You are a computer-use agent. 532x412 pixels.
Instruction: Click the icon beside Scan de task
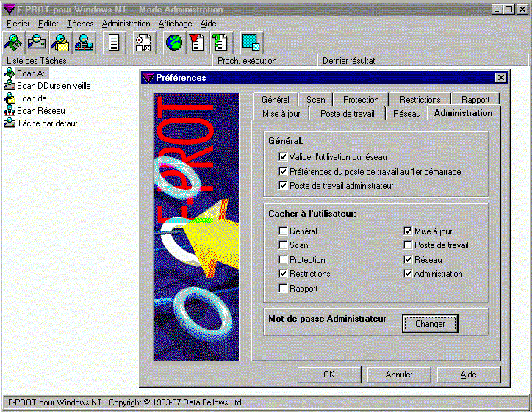tap(10, 98)
